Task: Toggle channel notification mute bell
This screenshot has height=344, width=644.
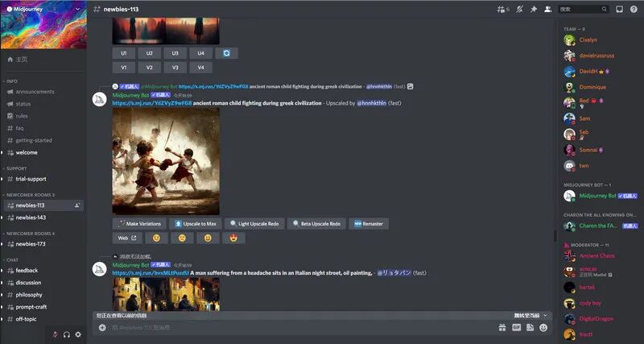Action: pos(519,9)
